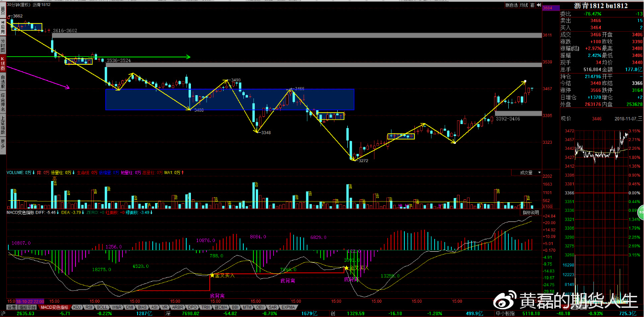This screenshot has height=317, width=644.
Task: Click the 买入 price 3464 row
Action: [x=601, y=28]
